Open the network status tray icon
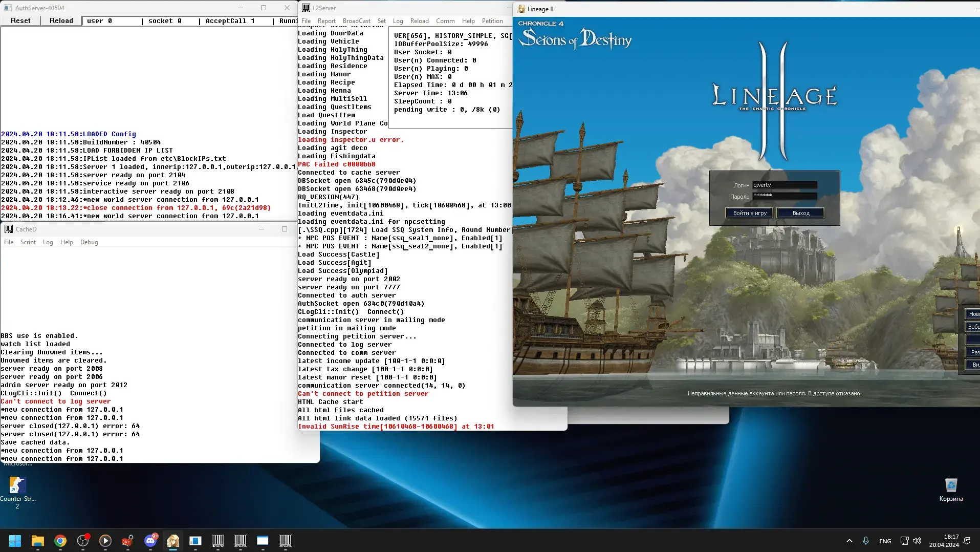The image size is (980, 552). click(x=904, y=541)
